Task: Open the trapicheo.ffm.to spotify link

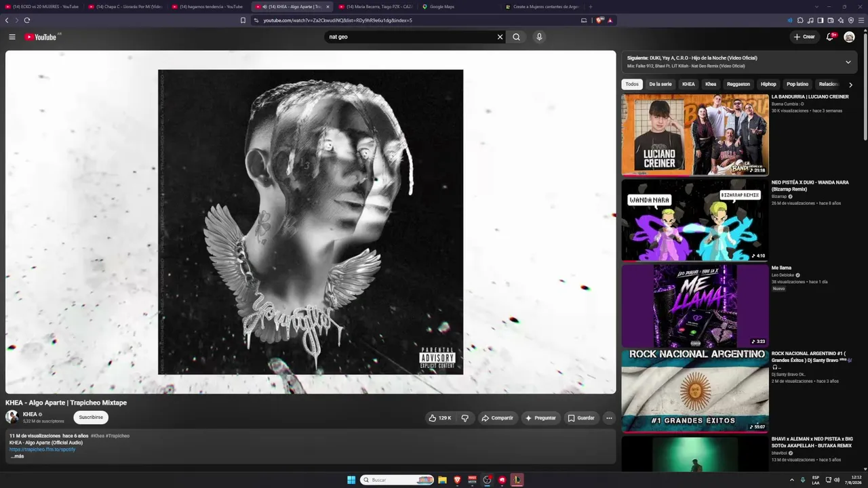Action: [42, 449]
